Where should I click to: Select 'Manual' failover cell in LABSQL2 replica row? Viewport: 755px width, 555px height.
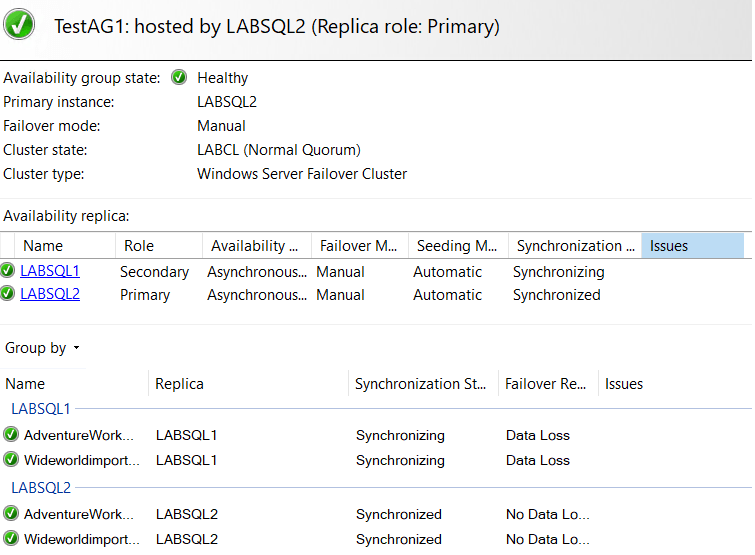pos(340,295)
